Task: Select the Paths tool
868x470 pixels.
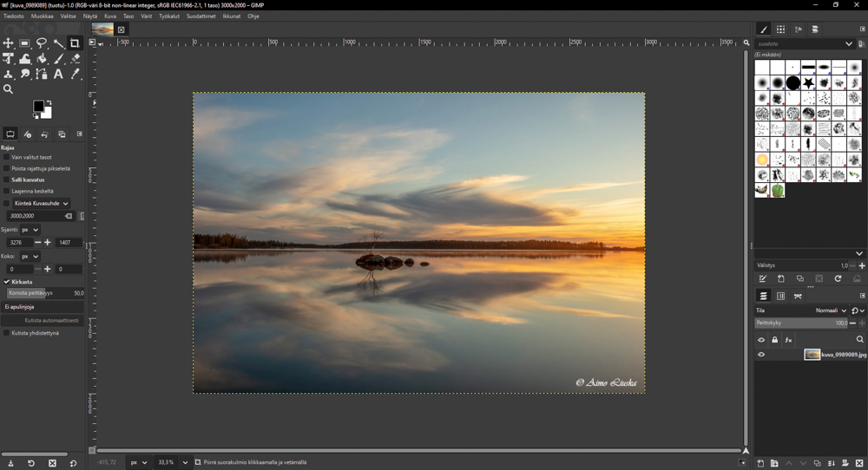Action: (x=42, y=74)
